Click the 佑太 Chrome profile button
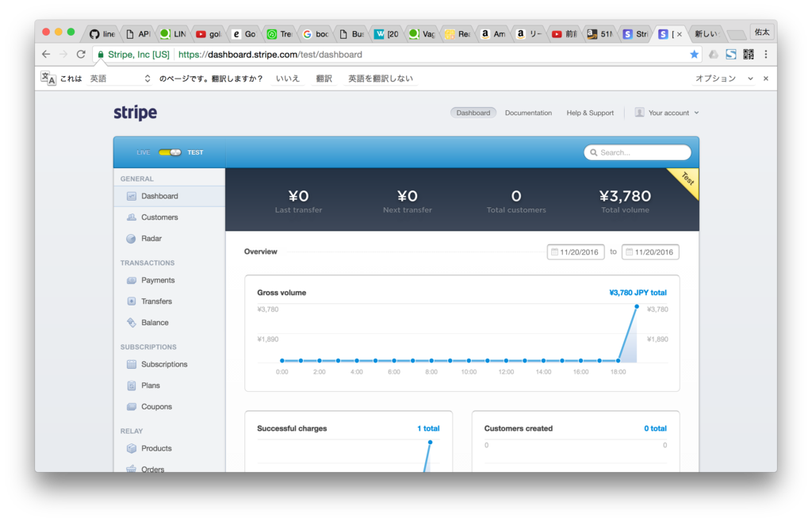 pyautogui.click(x=762, y=32)
